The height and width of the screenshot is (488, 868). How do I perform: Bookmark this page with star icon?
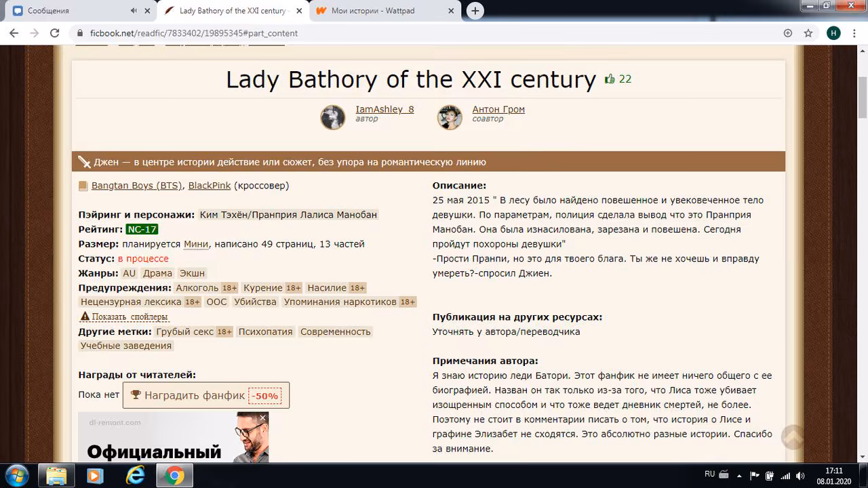[808, 33]
